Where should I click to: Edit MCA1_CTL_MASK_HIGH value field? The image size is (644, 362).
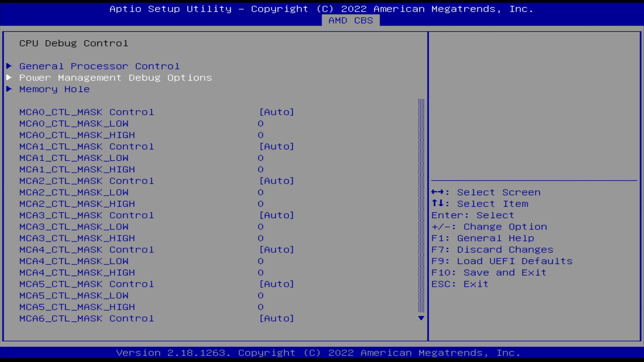261,170
